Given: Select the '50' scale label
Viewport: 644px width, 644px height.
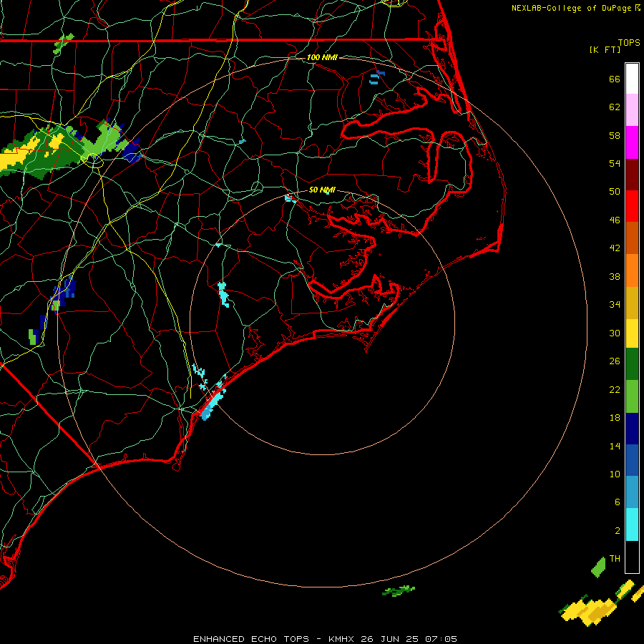Looking at the screenshot, I should [x=615, y=192].
